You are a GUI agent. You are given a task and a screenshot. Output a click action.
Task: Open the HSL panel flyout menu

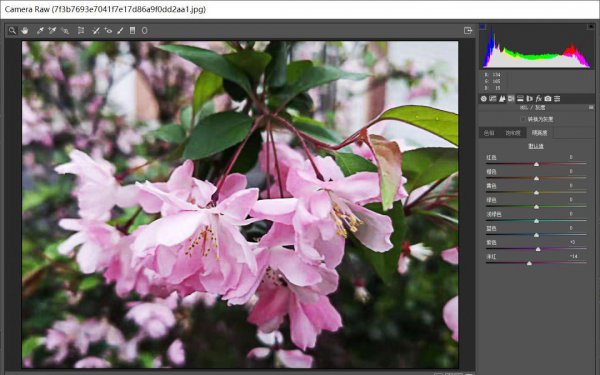591,108
